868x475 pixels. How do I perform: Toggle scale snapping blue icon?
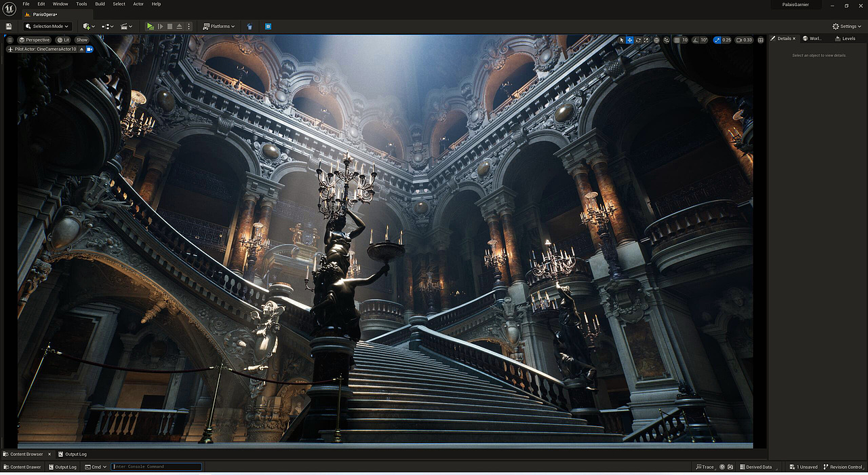pos(717,40)
